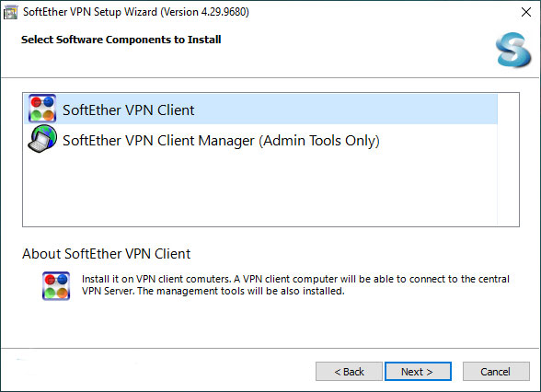Select SoftEther VPN Client Manager (Admin Tools Only)
This screenshot has height=392, width=541.
[x=261, y=139]
